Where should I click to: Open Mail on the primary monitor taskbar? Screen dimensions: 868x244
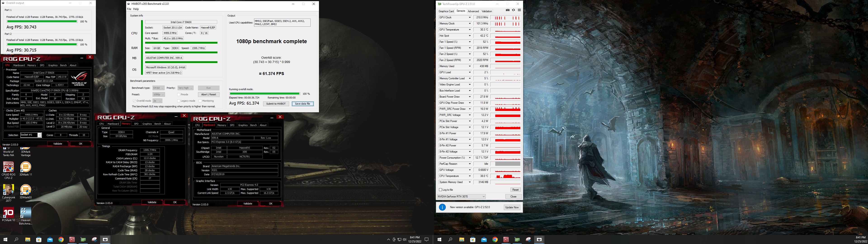pyautogui.click(x=50, y=240)
